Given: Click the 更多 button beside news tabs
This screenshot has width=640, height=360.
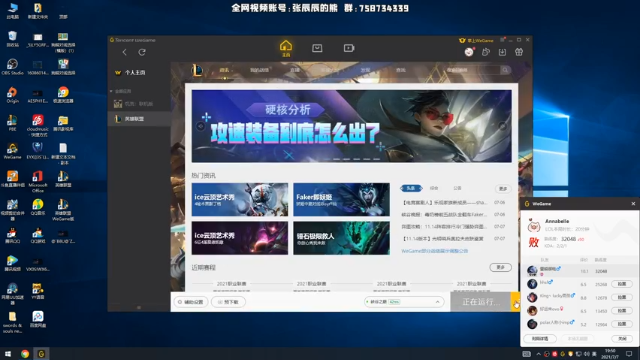Looking at the screenshot, I should click(503, 189).
